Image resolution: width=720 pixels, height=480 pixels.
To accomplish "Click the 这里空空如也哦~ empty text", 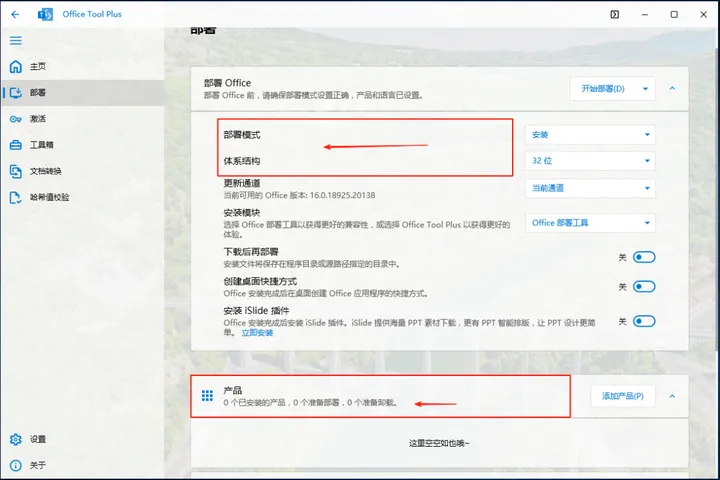I will tap(439, 443).
